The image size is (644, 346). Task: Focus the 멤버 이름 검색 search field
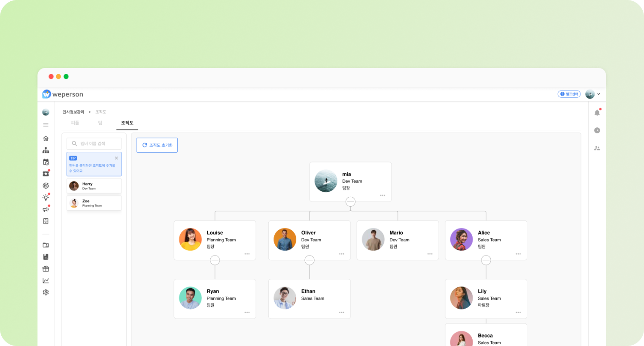coord(94,144)
